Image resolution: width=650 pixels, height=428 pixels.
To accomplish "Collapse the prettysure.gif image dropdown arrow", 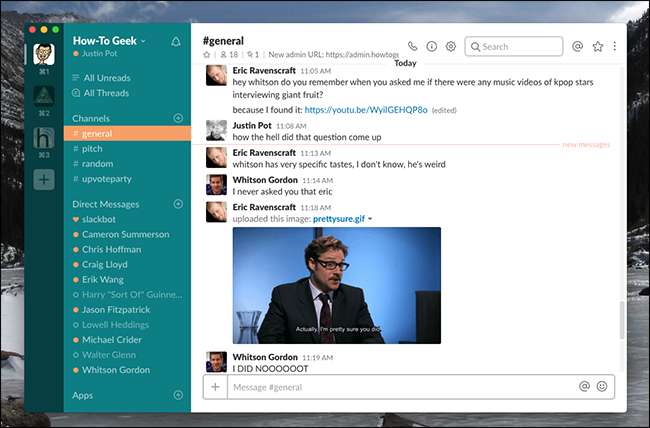I will (x=370, y=219).
